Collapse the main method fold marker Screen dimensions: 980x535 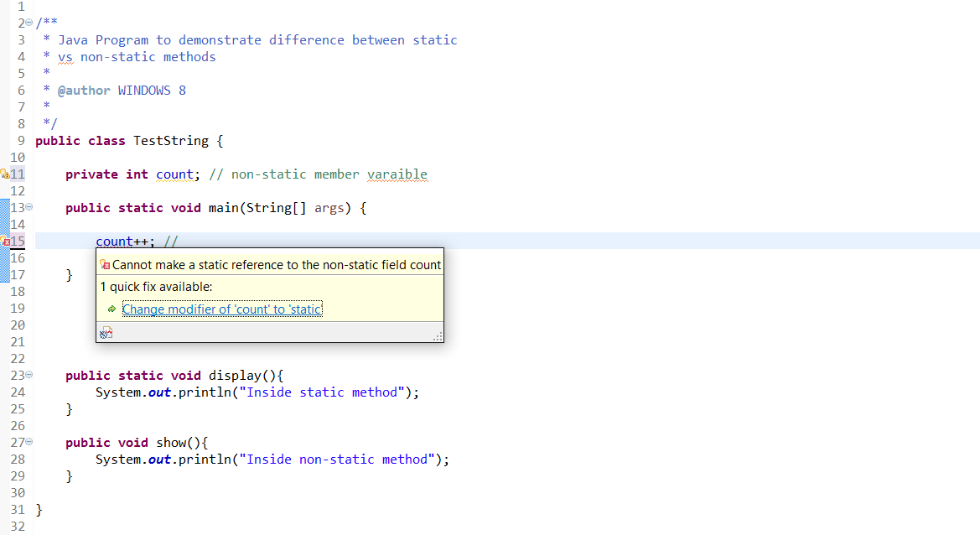point(29,207)
